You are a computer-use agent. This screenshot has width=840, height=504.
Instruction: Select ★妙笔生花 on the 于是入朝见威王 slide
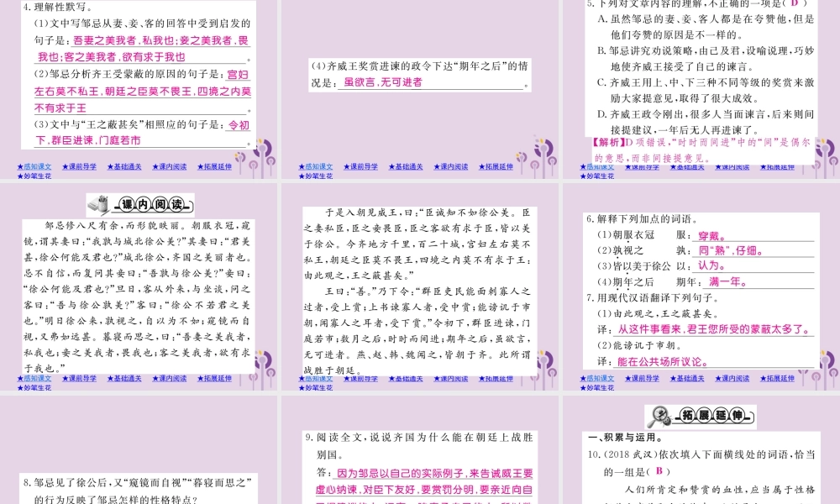(x=316, y=388)
